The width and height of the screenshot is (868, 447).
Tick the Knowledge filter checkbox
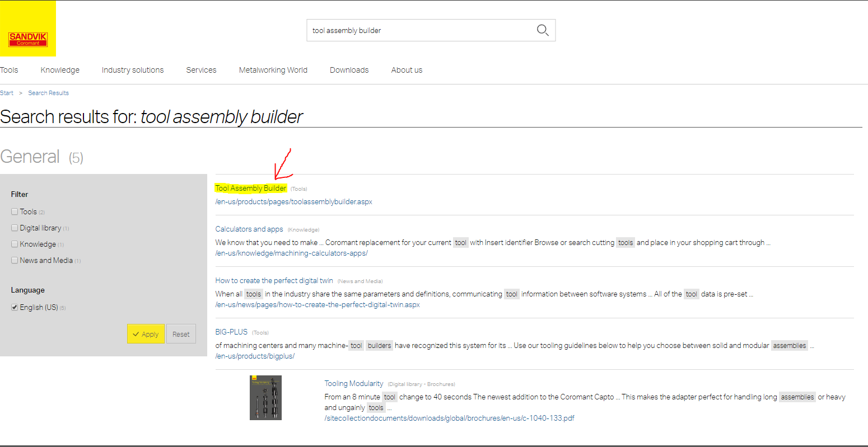pyautogui.click(x=15, y=244)
